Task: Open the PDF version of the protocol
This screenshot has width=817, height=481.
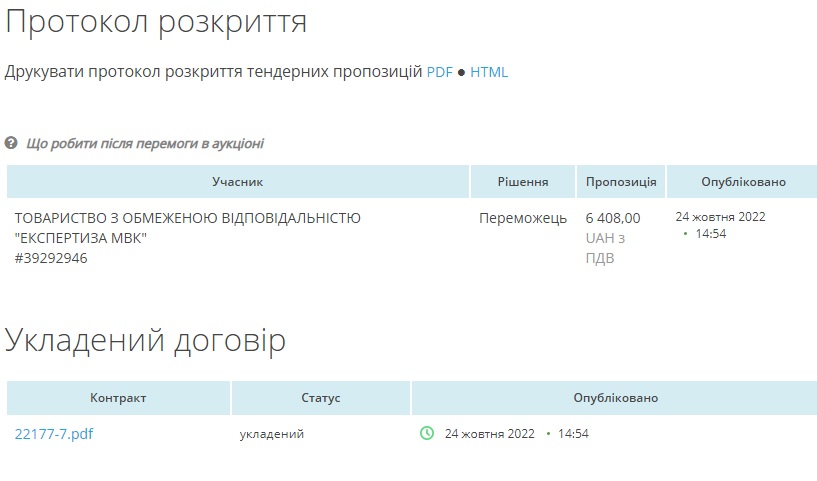Action: [x=439, y=72]
